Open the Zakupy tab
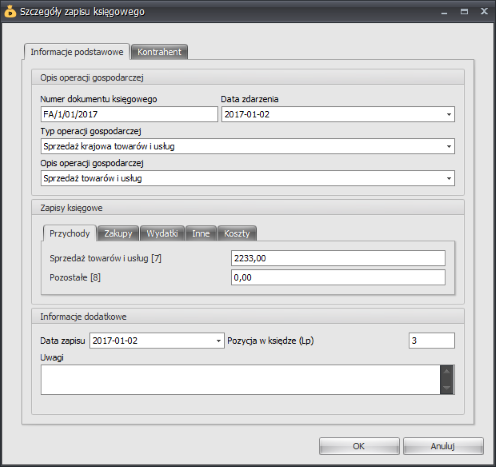Viewport: 496px width, 467px height. pyautogui.click(x=118, y=233)
